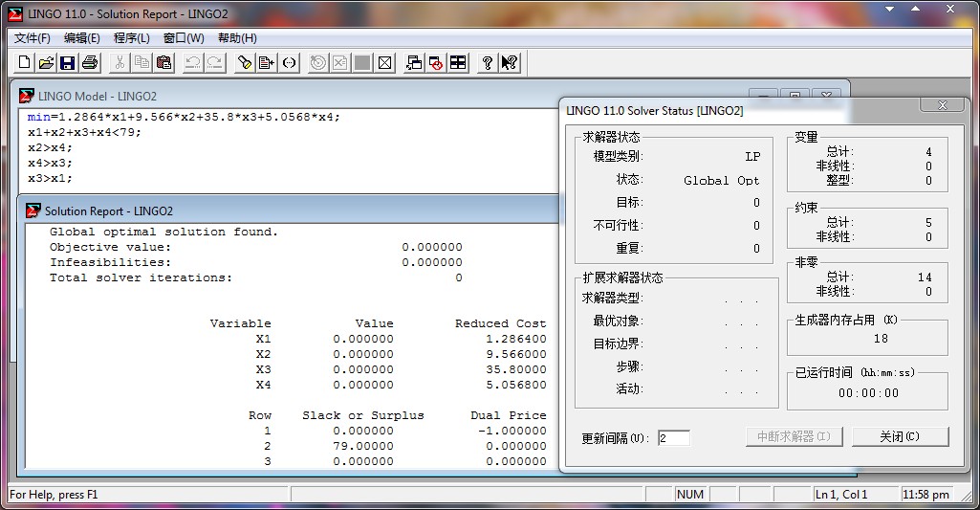Open the 窗口(W) menu

(x=184, y=38)
